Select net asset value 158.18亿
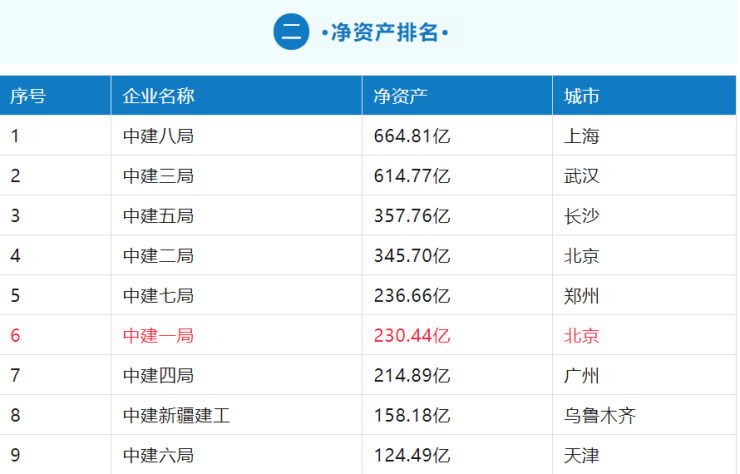 tap(412, 415)
